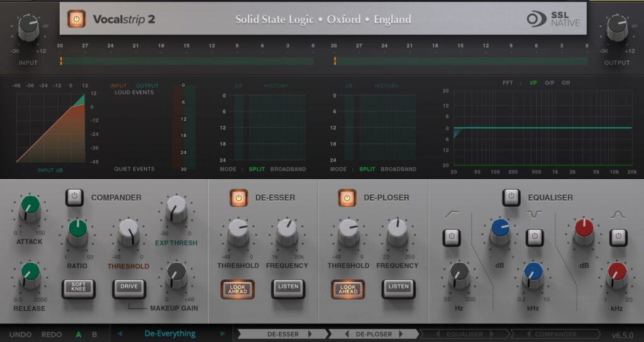Select the O/P FFT display mode
Image resolution: width=644 pixels, height=342 pixels.
(x=550, y=83)
